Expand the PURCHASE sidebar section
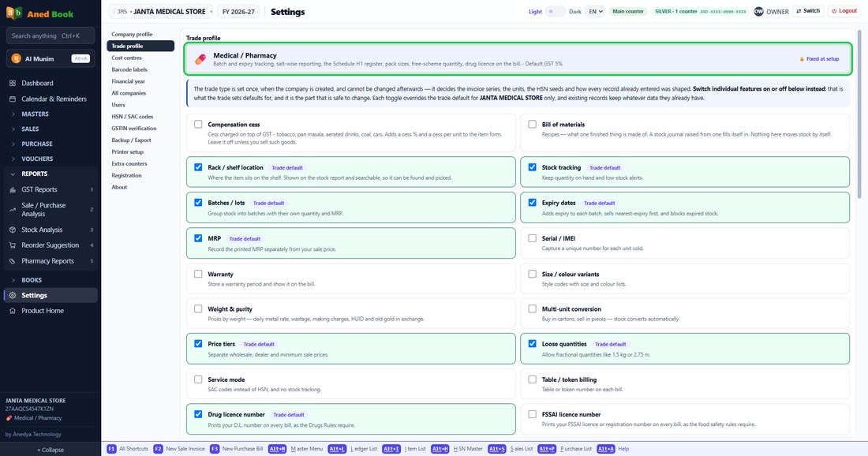Screen dimensions: 868x456 (50, 144)
